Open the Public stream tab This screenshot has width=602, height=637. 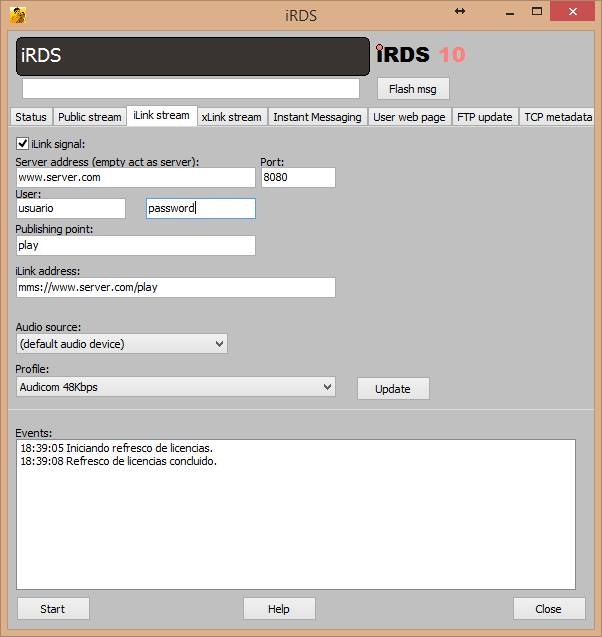[90, 117]
